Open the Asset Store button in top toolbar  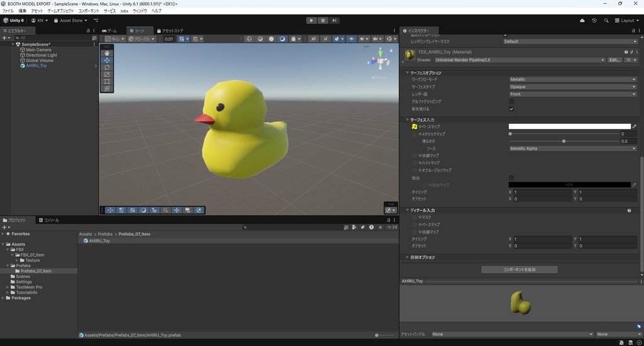pyautogui.click(x=70, y=21)
